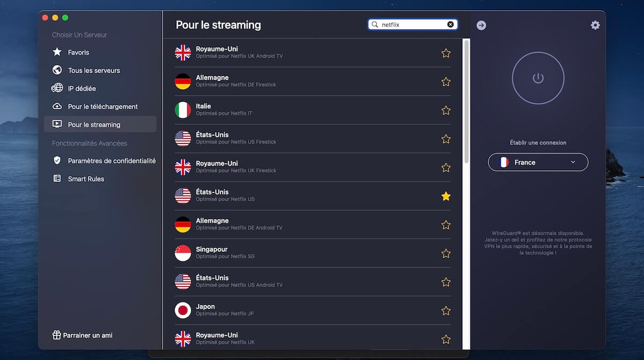Click the collapse panel arrow icon
This screenshot has width=644, height=360.
click(x=481, y=25)
